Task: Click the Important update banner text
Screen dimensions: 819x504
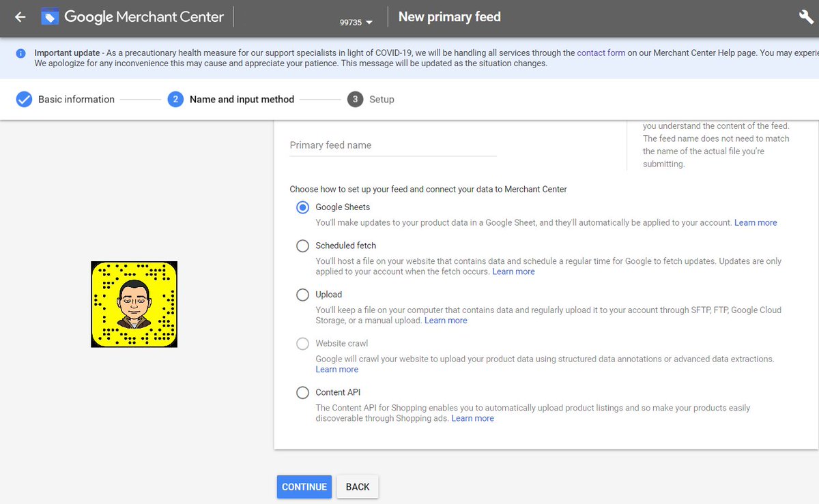Action: point(426,58)
